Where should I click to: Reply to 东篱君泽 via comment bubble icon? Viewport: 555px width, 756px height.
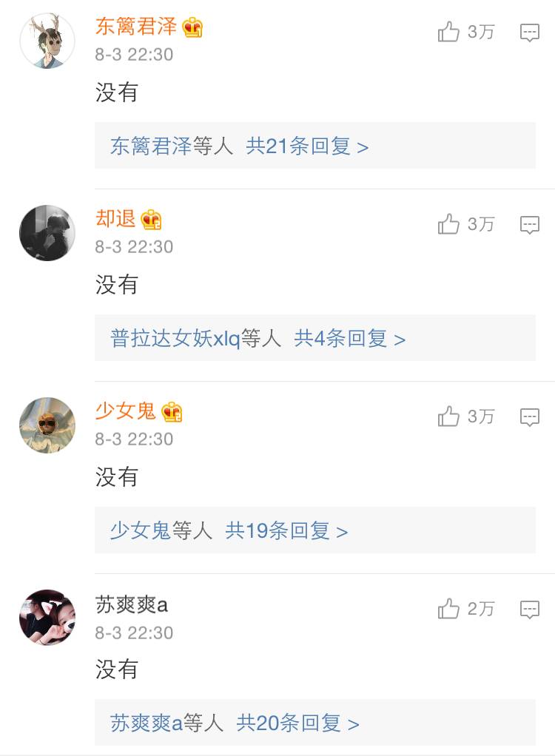click(529, 33)
